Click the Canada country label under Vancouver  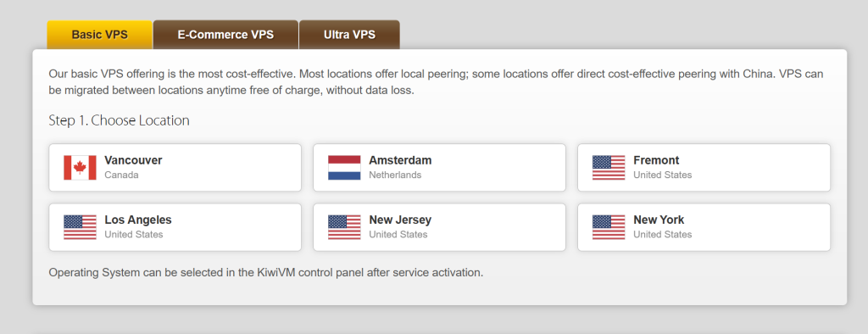coord(121,175)
